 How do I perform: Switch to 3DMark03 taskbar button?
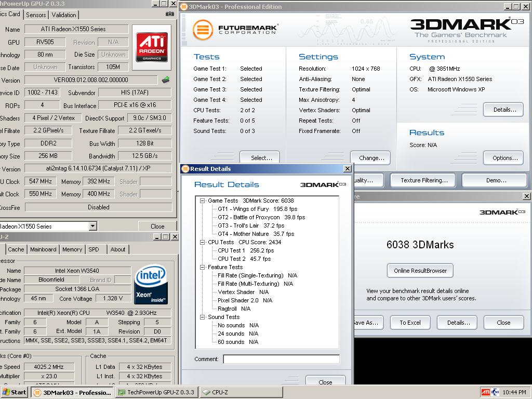[73, 392]
